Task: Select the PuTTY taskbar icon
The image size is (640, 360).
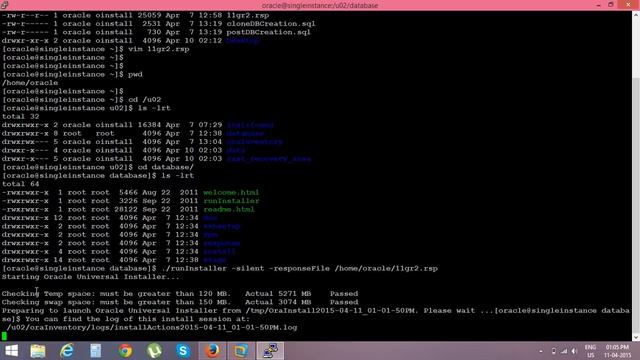Action: [x=270, y=351]
